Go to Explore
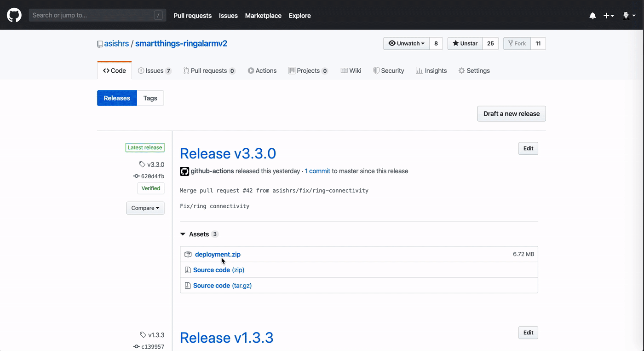The width and height of the screenshot is (644, 351). (300, 16)
